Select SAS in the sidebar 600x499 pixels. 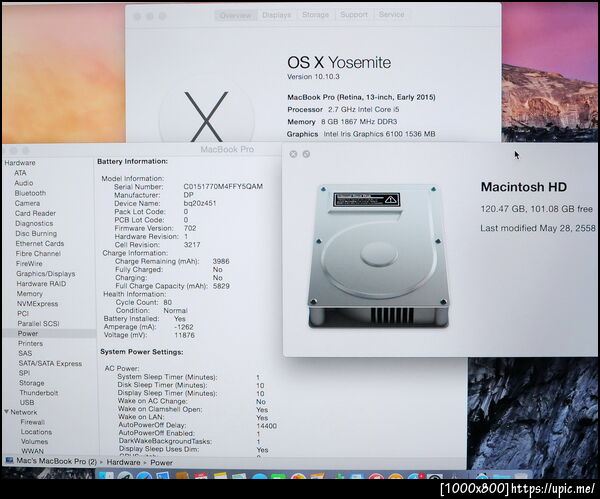point(25,353)
